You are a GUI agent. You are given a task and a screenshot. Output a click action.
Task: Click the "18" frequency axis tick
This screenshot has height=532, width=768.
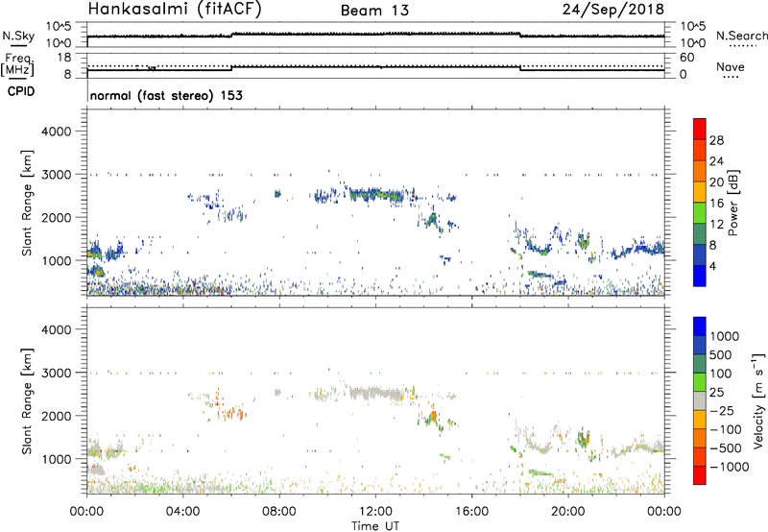click(x=64, y=58)
